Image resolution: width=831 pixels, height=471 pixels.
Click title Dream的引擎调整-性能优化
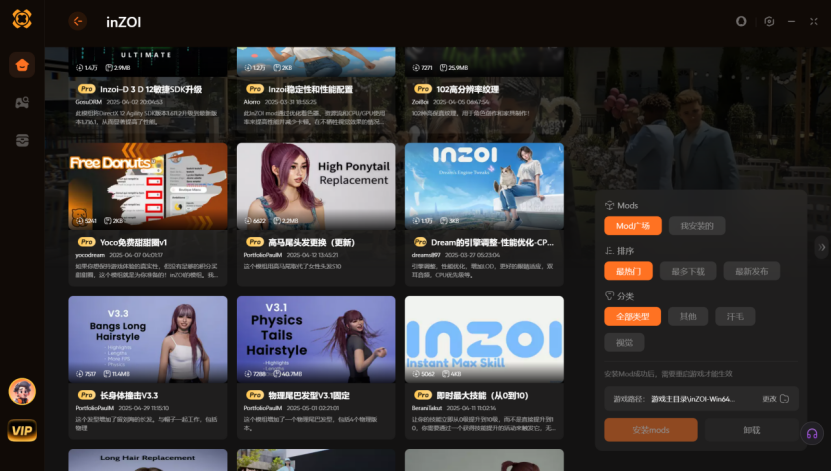point(492,242)
